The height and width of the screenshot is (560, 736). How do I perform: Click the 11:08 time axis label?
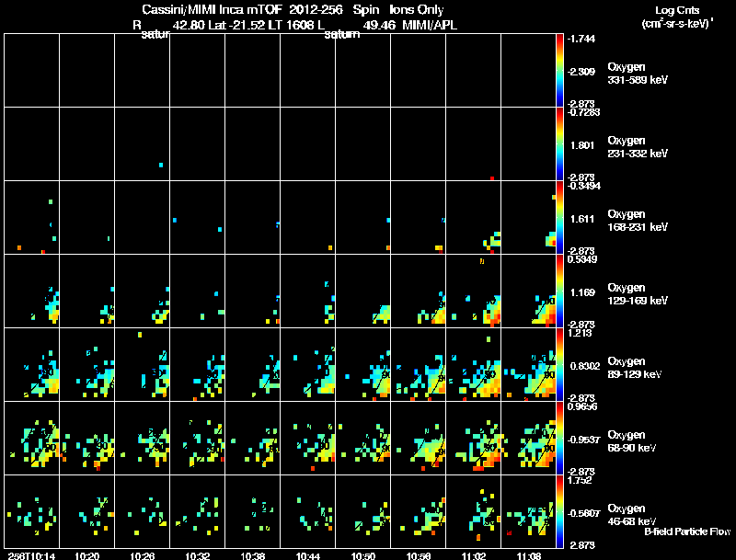tap(528, 556)
